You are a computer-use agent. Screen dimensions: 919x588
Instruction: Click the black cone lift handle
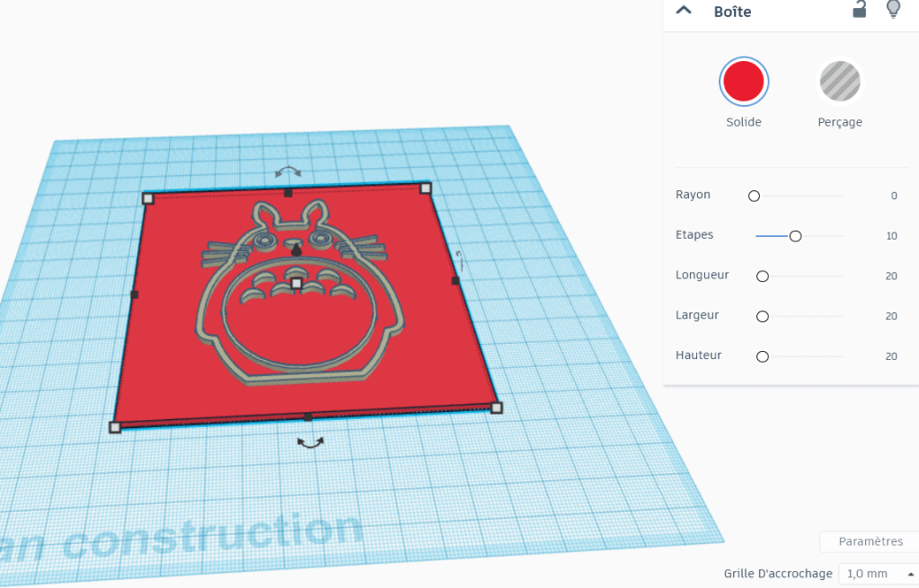tap(296, 250)
